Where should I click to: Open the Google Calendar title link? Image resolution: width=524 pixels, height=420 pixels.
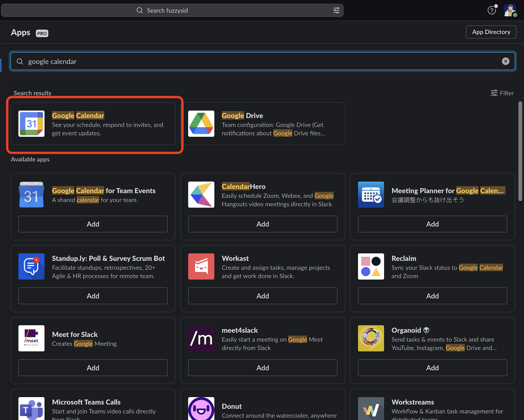[x=78, y=116]
